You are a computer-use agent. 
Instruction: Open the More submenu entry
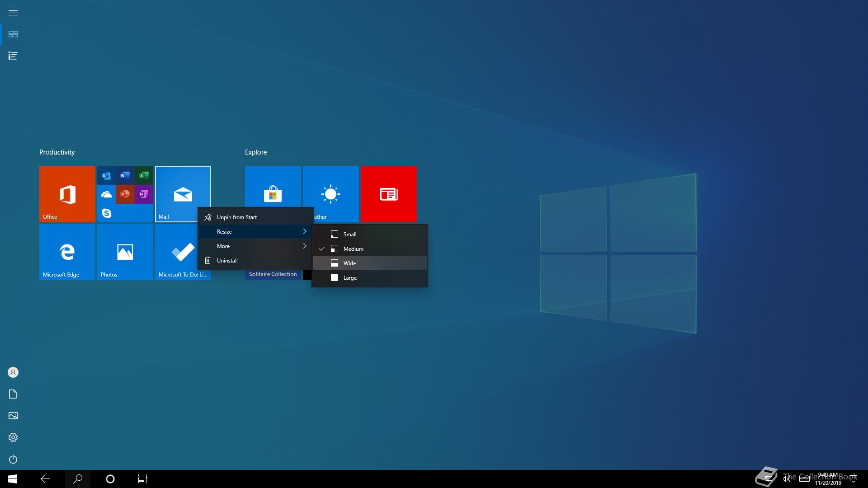coord(256,246)
